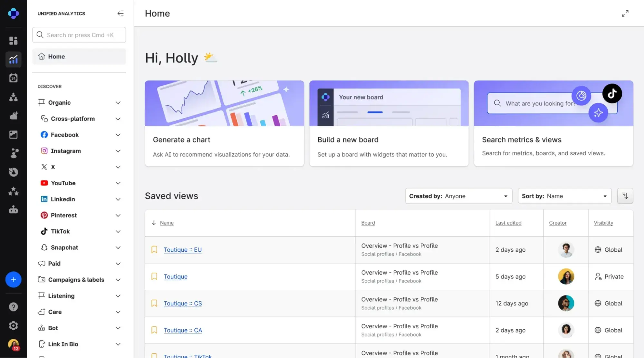This screenshot has width=644, height=358.
Task: Select Home in the left navigation
Action: pos(79,56)
